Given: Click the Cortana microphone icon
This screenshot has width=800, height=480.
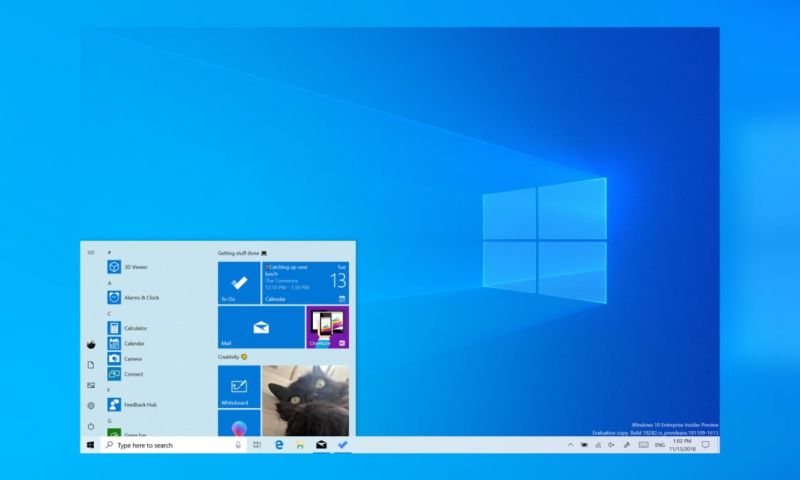Looking at the screenshot, I should pyautogui.click(x=238, y=445).
